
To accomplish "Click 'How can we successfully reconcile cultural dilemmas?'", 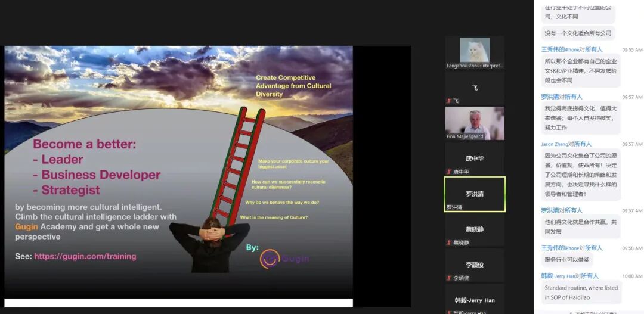I will [x=289, y=184].
